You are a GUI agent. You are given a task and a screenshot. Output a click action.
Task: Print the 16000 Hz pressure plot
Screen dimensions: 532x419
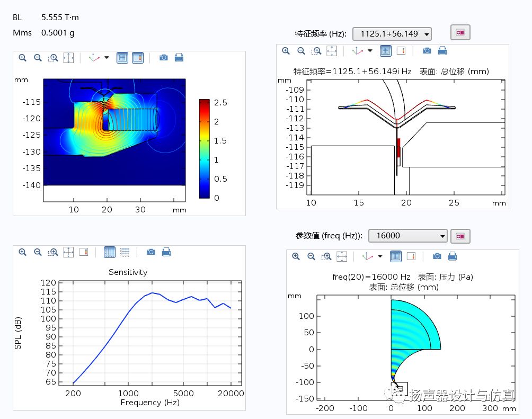click(452, 256)
